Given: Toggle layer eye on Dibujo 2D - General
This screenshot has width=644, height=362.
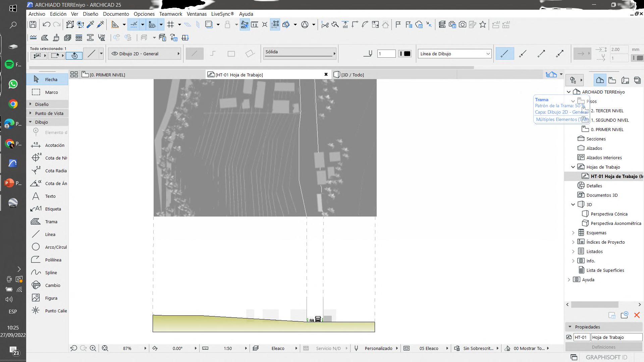Looking at the screenshot, I should [x=115, y=54].
